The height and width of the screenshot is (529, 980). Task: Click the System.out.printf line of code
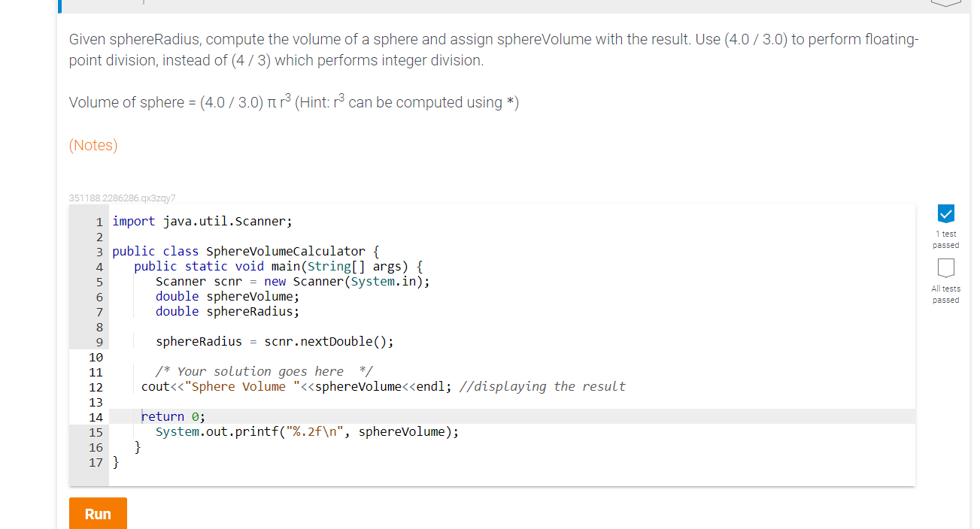point(307,431)
